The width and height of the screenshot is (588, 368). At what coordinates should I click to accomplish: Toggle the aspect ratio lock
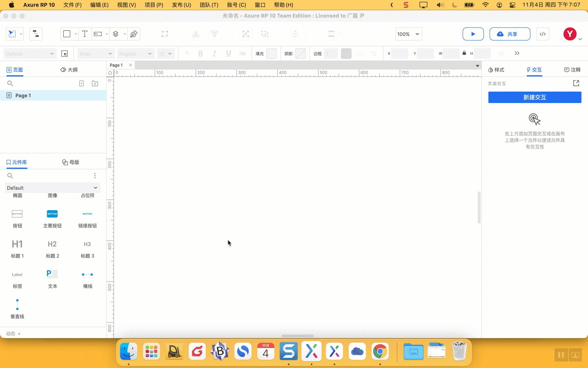click(464, 53)
